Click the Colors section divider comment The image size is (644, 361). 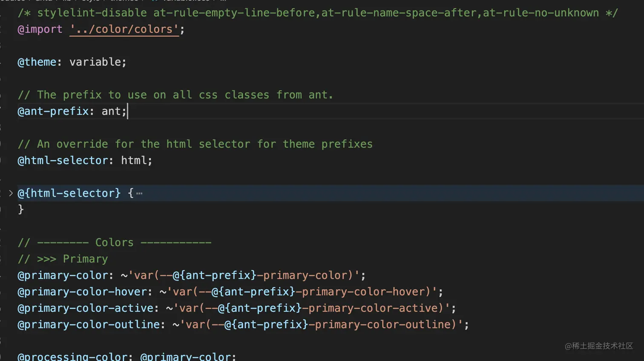[114, 243]
